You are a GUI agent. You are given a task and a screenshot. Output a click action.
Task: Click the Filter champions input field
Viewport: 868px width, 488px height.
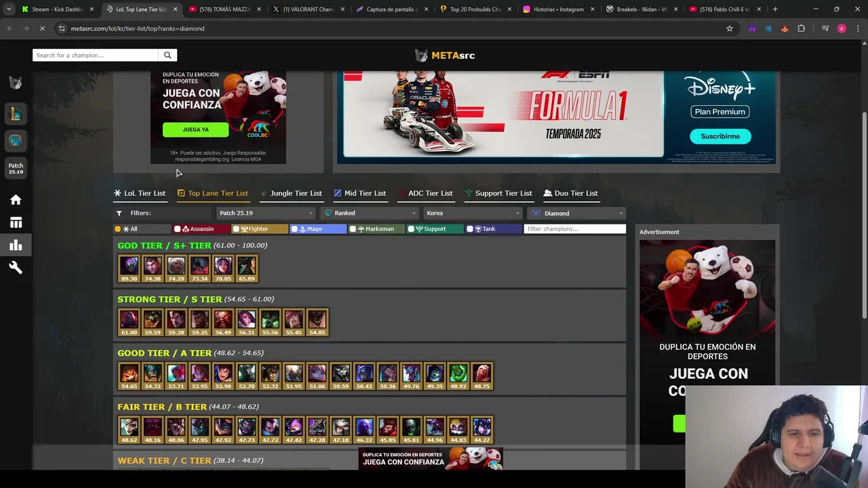tap(575, 229)
